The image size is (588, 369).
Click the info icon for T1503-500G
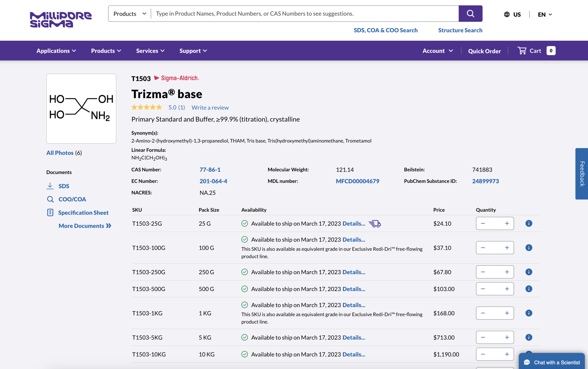point(529,289)
